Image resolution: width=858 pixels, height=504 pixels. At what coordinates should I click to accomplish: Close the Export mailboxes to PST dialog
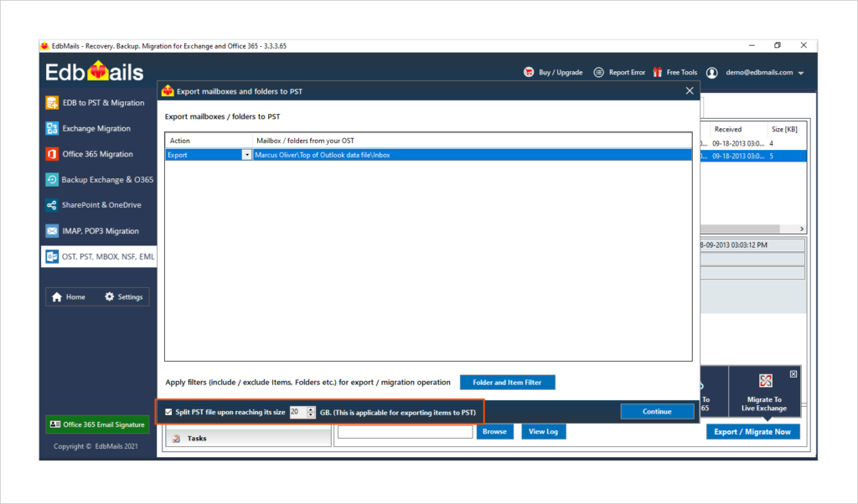(690, 90)
